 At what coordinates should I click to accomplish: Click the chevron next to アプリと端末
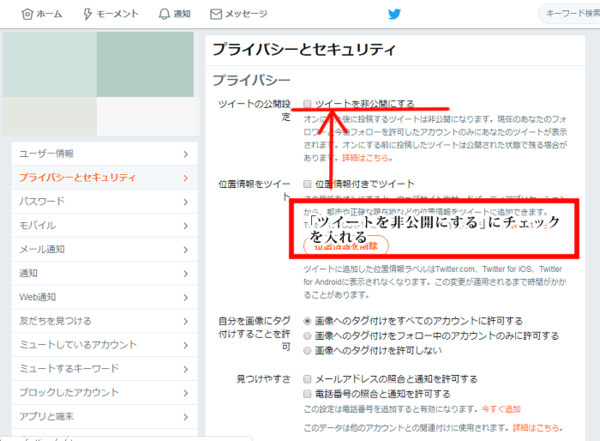[186, 417]
